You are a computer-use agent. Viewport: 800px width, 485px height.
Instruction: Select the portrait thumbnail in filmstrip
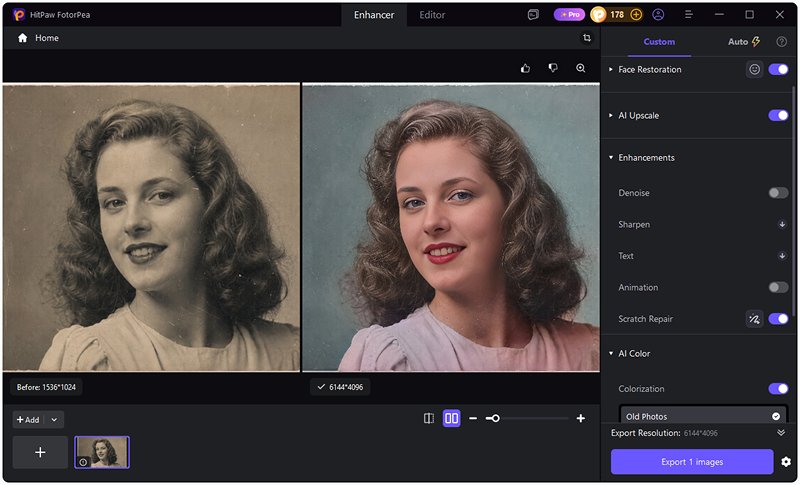102,452
